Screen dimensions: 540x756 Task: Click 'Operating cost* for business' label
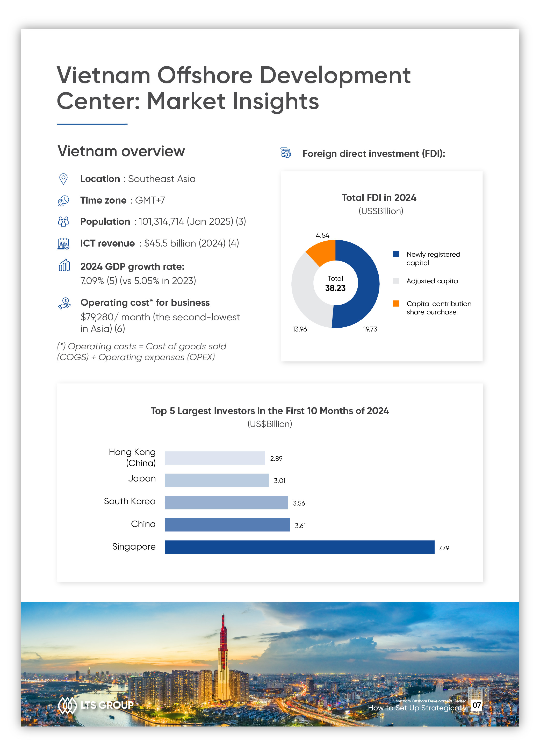point(145,303)
